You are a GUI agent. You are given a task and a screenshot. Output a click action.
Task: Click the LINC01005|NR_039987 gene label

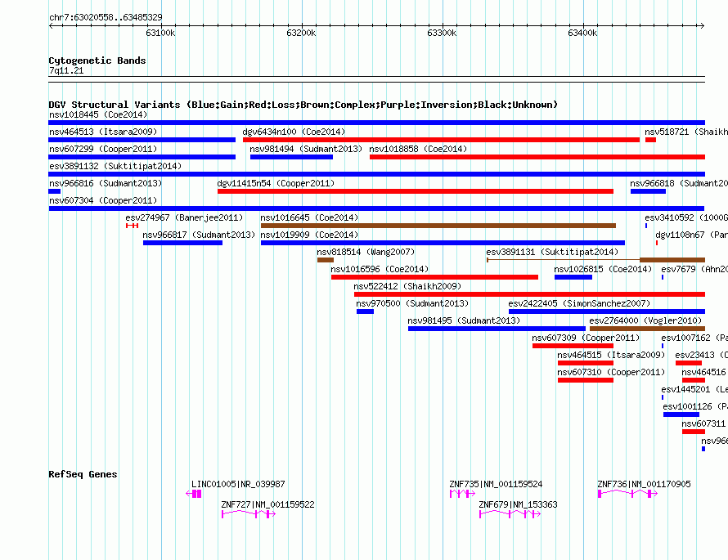click(x=238, y=484)
